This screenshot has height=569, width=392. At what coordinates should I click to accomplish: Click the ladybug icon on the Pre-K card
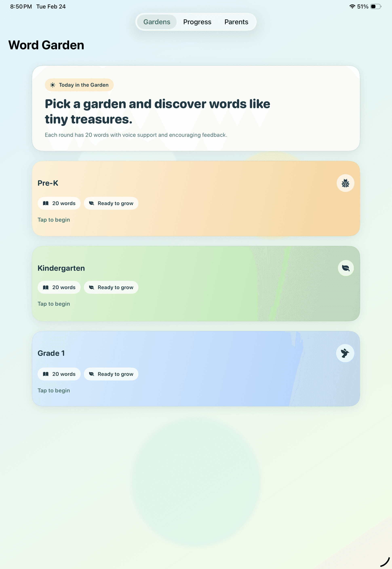pos(345,183)
